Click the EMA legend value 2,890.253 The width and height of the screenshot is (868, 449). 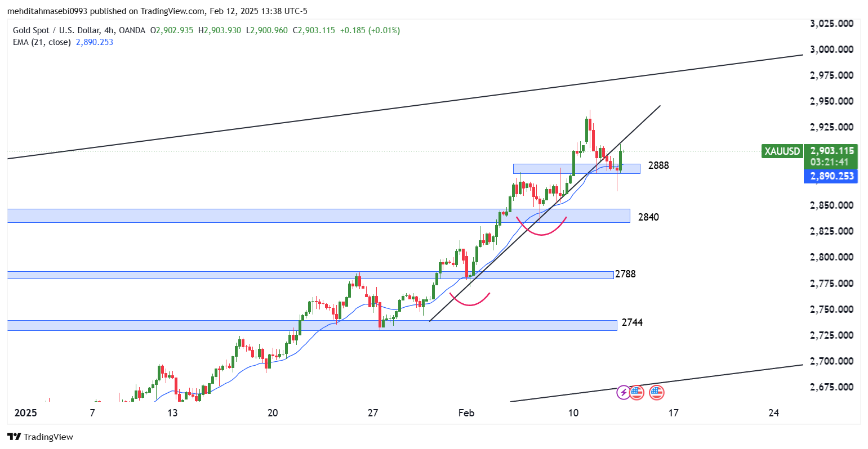click(x=94, y=42)
